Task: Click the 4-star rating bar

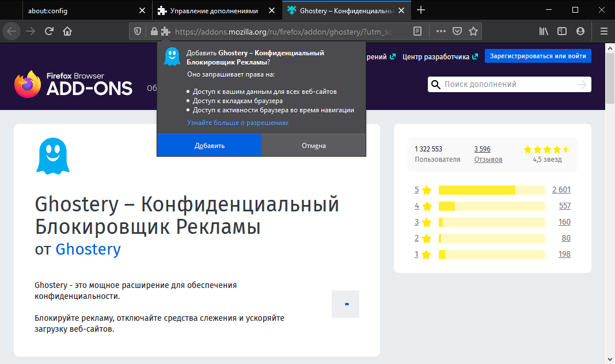Action: pyautogui.click(x=492, y=206)
